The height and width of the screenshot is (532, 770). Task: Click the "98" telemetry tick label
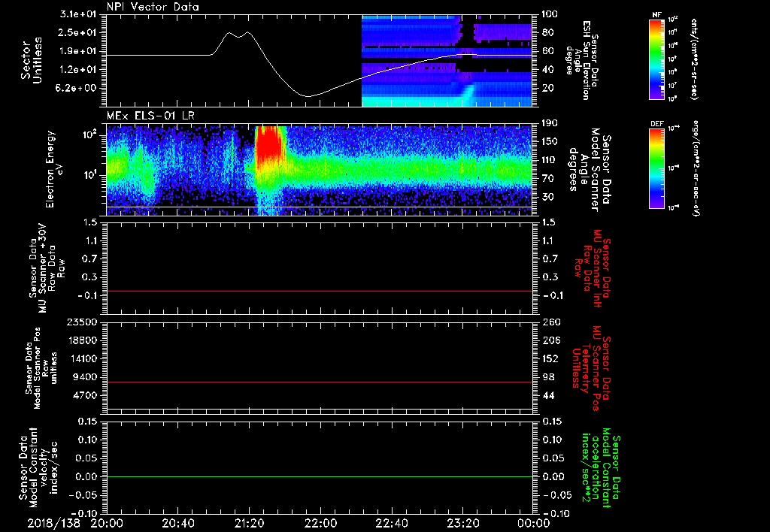point(548,377)
